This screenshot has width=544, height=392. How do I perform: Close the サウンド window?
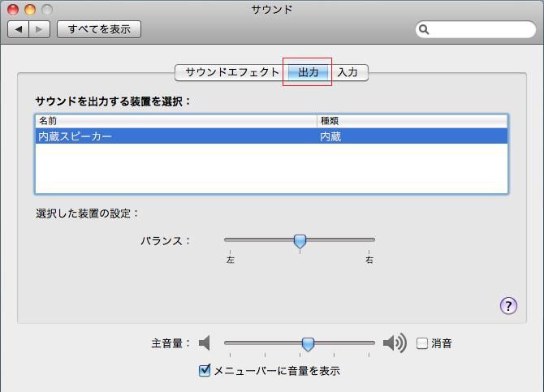[13, 10]
